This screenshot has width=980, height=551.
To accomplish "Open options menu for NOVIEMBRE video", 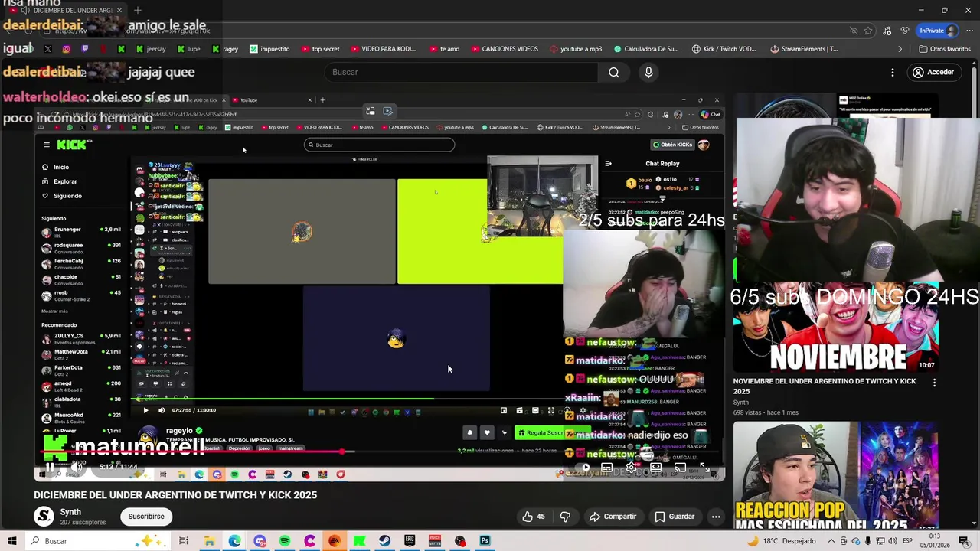I will pyautogui.click(x=934, y=382).
